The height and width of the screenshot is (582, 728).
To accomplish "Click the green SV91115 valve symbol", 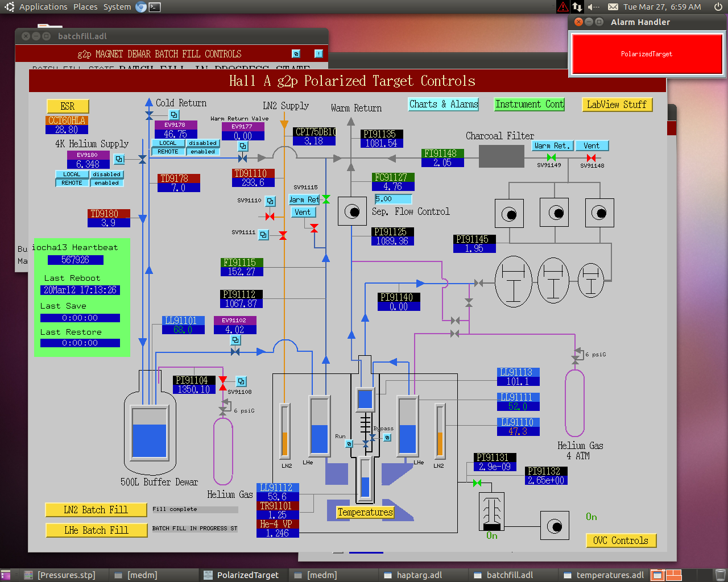I will point(326,199).
